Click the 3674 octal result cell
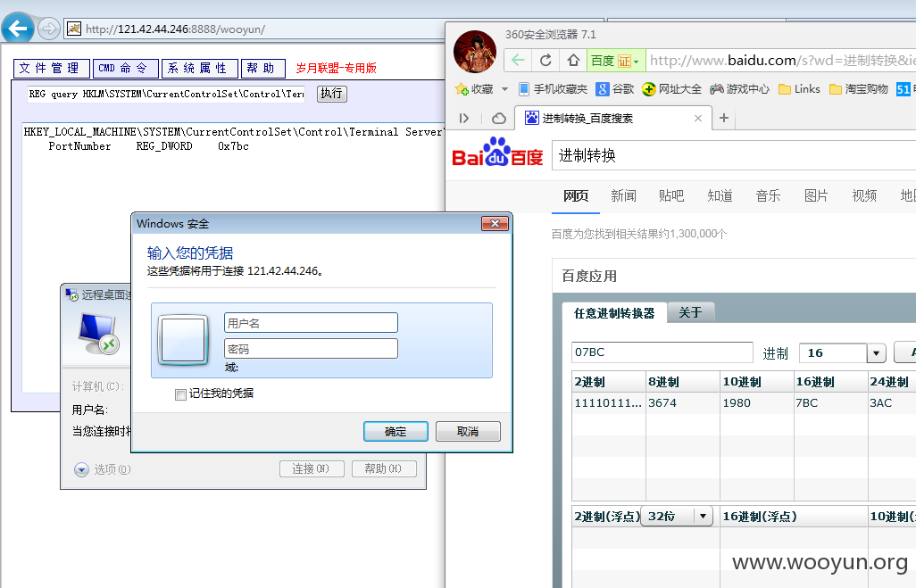The image size is (916, 588). [x=683, y=403]
